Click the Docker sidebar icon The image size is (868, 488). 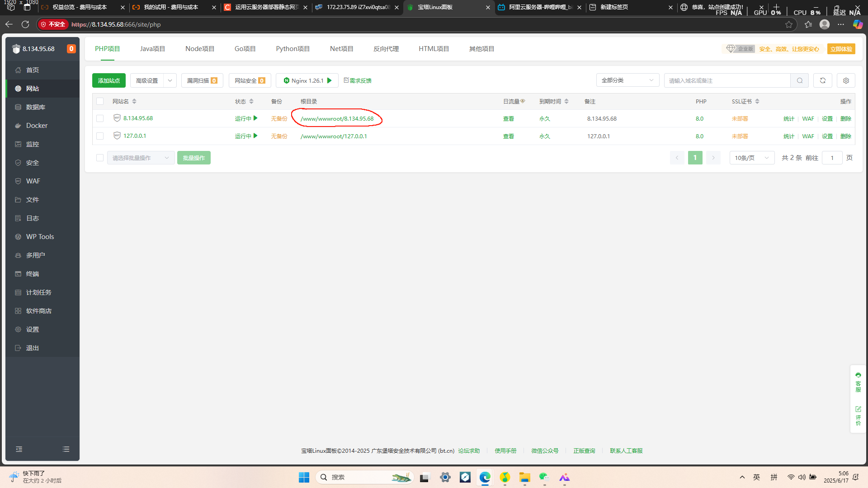[18, 126]
